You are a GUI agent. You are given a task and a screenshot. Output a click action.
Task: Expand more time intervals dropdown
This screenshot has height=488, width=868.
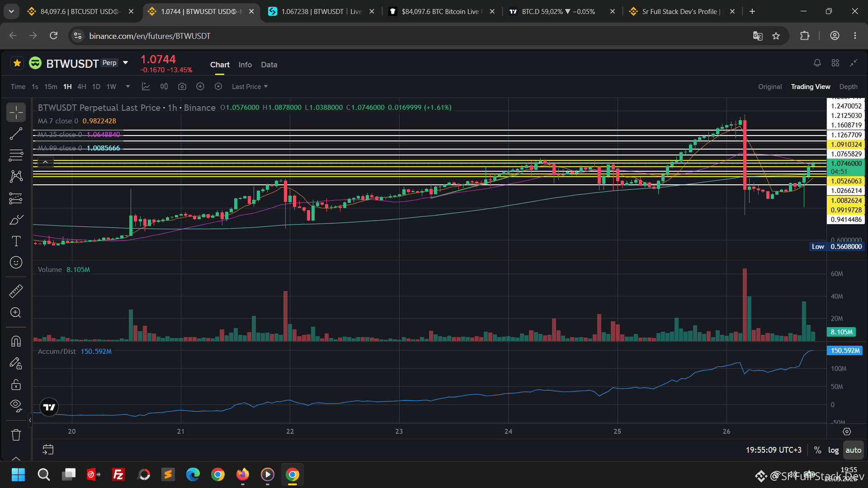[x=128, y=86]
